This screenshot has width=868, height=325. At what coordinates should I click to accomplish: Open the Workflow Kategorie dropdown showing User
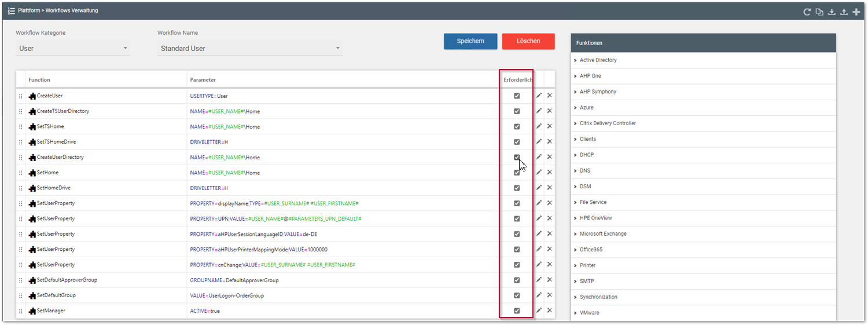point(73,48)
